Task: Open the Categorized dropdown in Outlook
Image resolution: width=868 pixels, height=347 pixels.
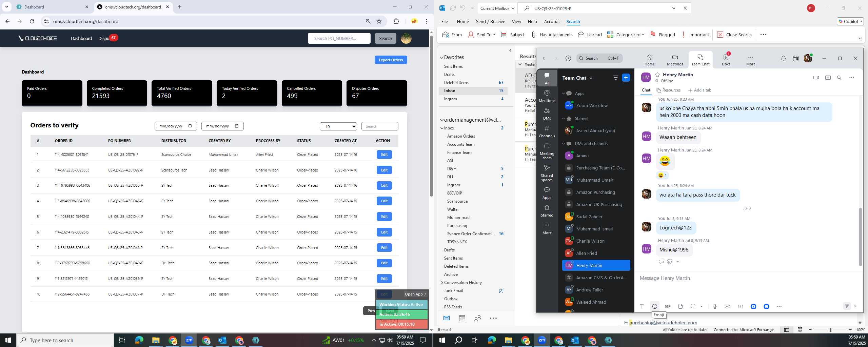Action: (626, 35)
